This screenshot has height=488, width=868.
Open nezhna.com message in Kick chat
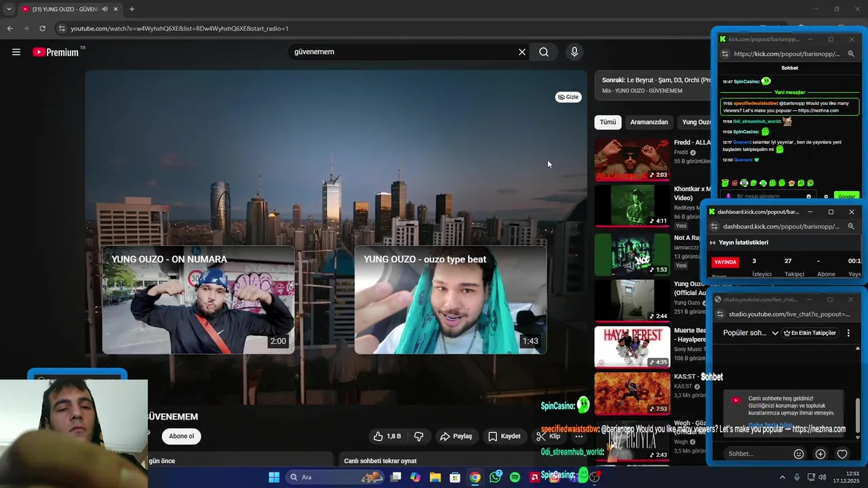(791, 106)
